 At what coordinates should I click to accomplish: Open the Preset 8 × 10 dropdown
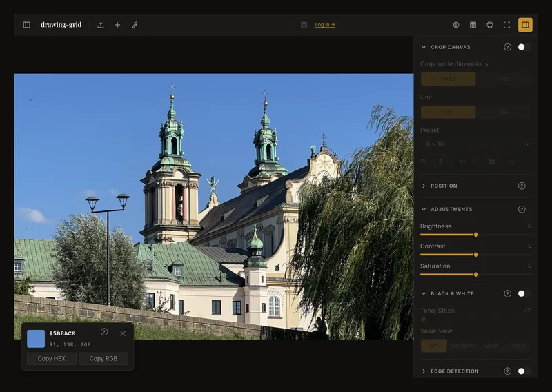[x=475, y=144]
